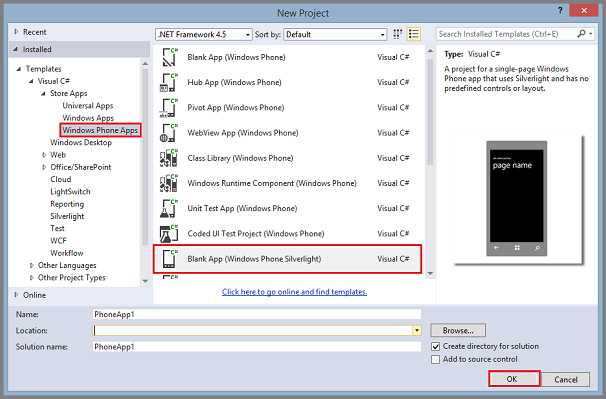Select the Reporting category

point(67,204)
